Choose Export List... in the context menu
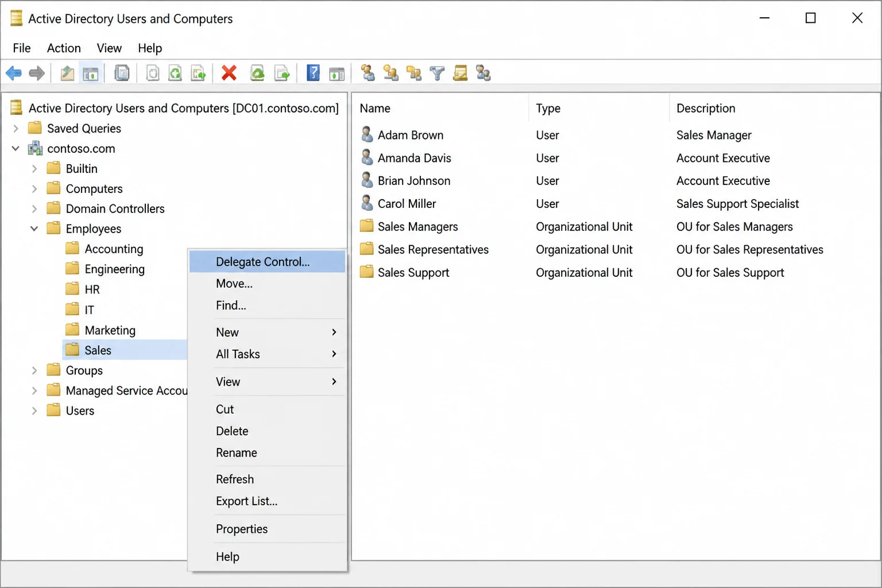This screenshot has height=588, width=882. [268, 501]
